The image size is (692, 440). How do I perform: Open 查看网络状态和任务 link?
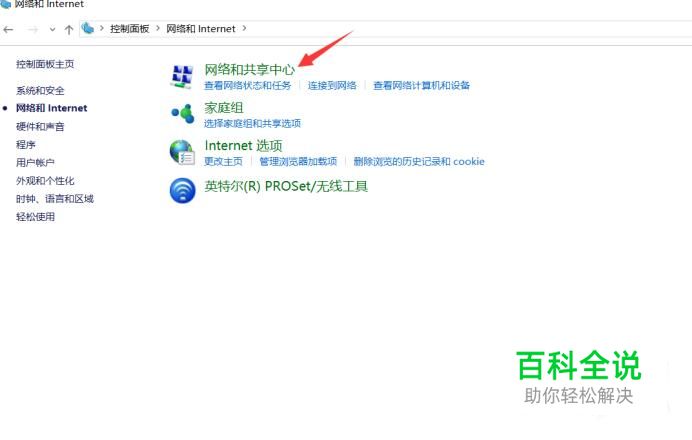click(x=248, y=85)
